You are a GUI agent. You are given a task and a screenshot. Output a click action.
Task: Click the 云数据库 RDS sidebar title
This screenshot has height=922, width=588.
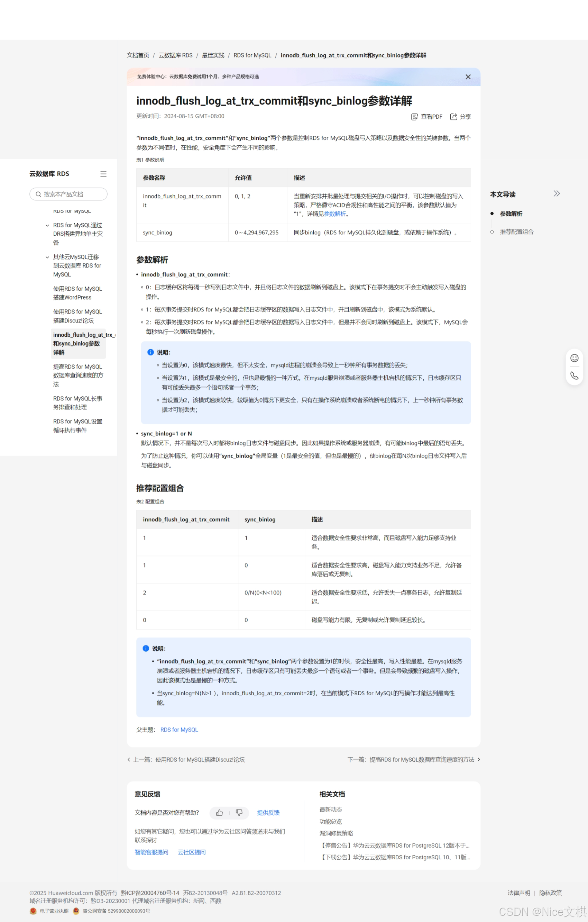49,174
